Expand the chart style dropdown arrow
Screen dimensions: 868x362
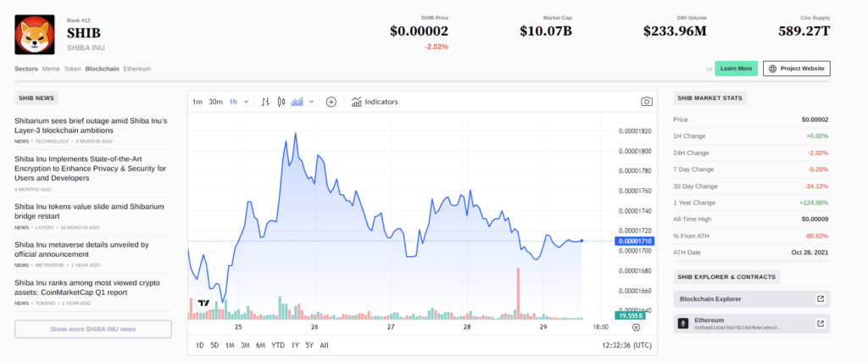click(311, 102)
